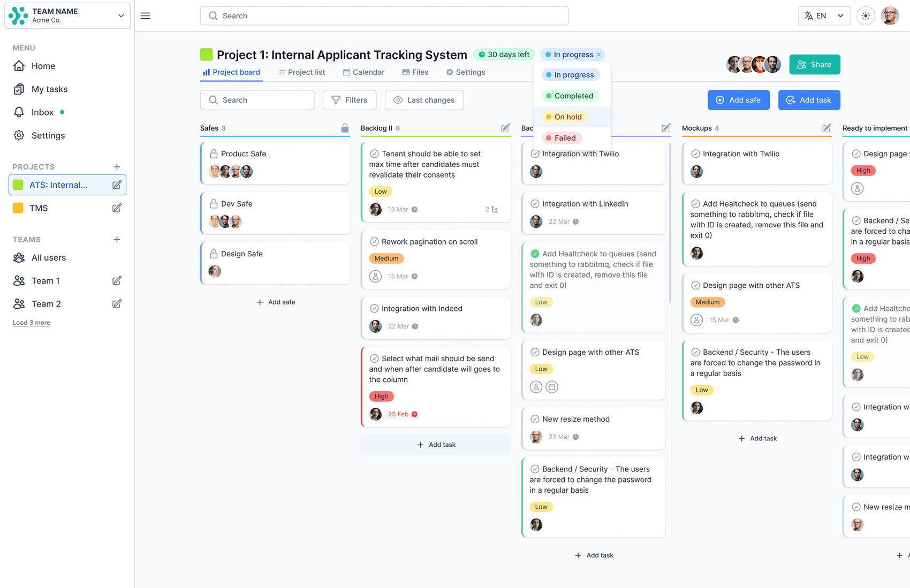The height and width of the screenshot is (588, 910).
Task: Open the hamburger menu toggle
Action: tap(145, 16)
